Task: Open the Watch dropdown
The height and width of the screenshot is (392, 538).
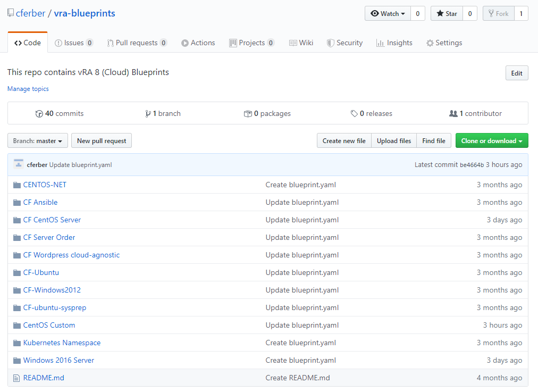Action: coord(388,14)
